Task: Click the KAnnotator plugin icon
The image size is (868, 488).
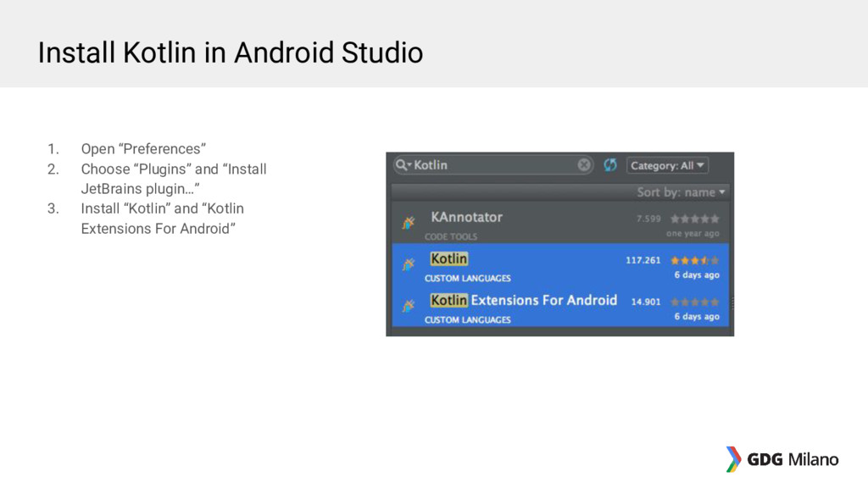Action: [409, 223]
